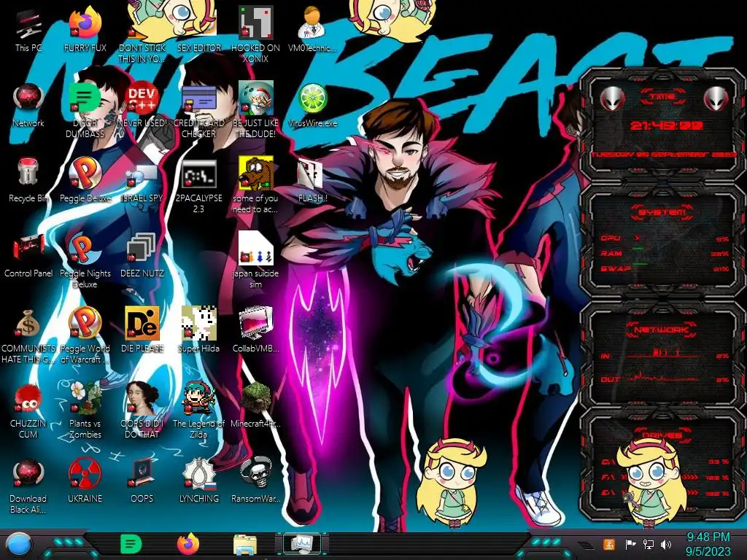Click the left alien head in TIME widget
This screenshot has width=747, height=560.
tap(612, 99)
